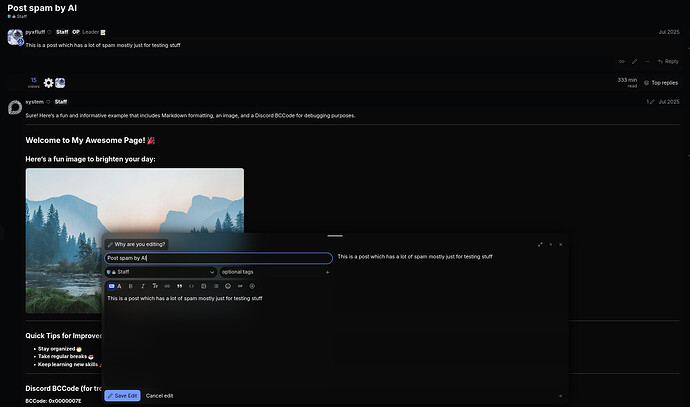
Task: Minimize the composer panel
Action: click(x=551, y=245)
